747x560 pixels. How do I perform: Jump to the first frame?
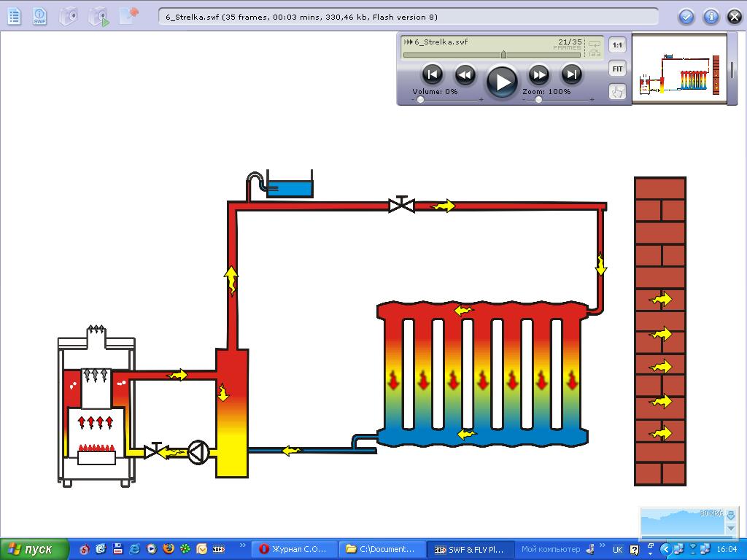coord(432,74)
